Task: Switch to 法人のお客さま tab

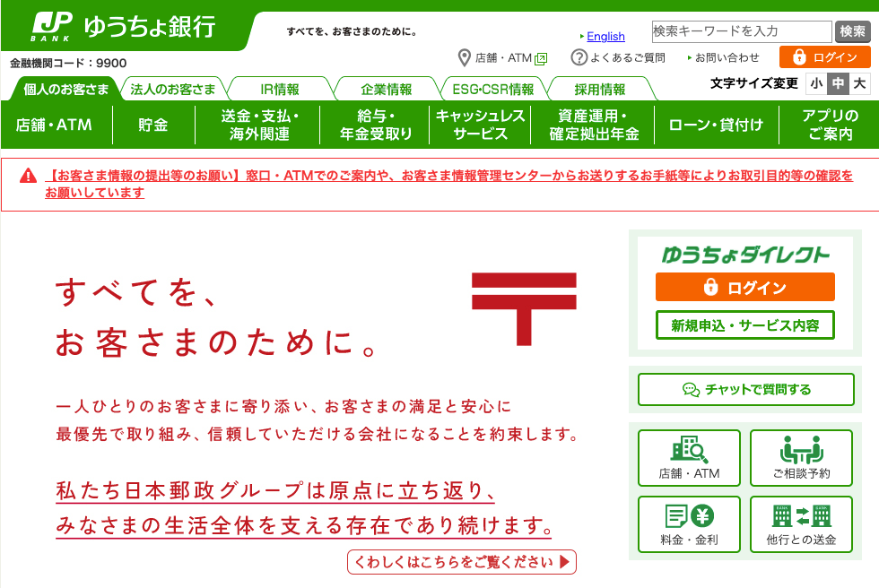Action: pyautogui.click(x=172, y=89)
